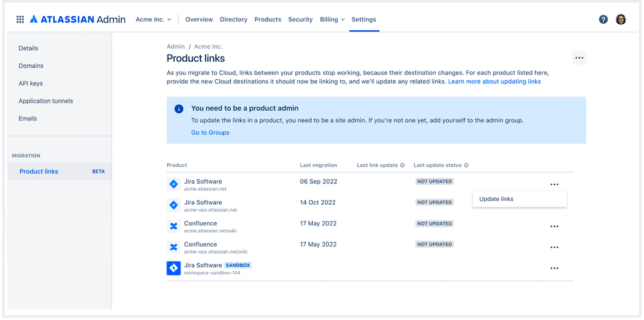
Task: Click the Go to Groups link
Action: point(210,133)
